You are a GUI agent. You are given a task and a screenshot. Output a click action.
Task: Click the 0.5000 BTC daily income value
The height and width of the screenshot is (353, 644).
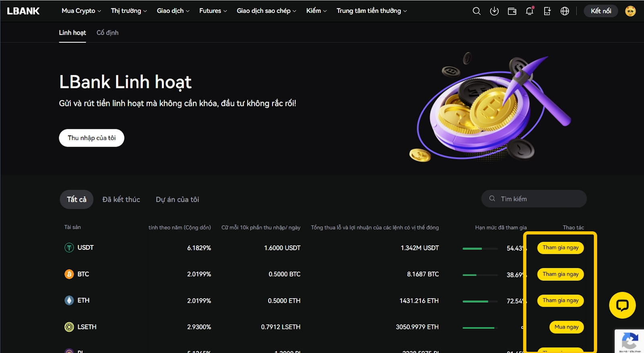point(285,274)
